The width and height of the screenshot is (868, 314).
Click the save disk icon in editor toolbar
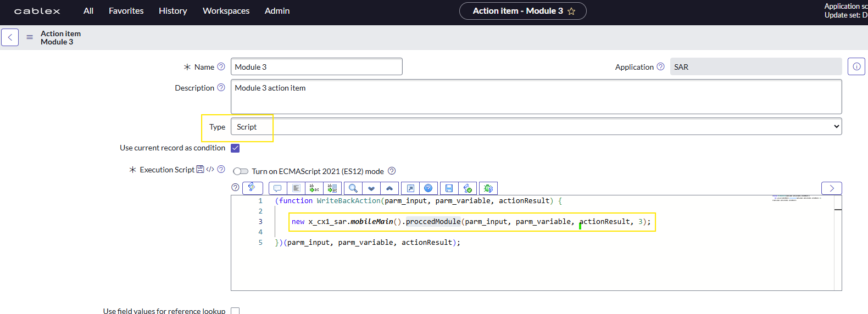(449, 188)
